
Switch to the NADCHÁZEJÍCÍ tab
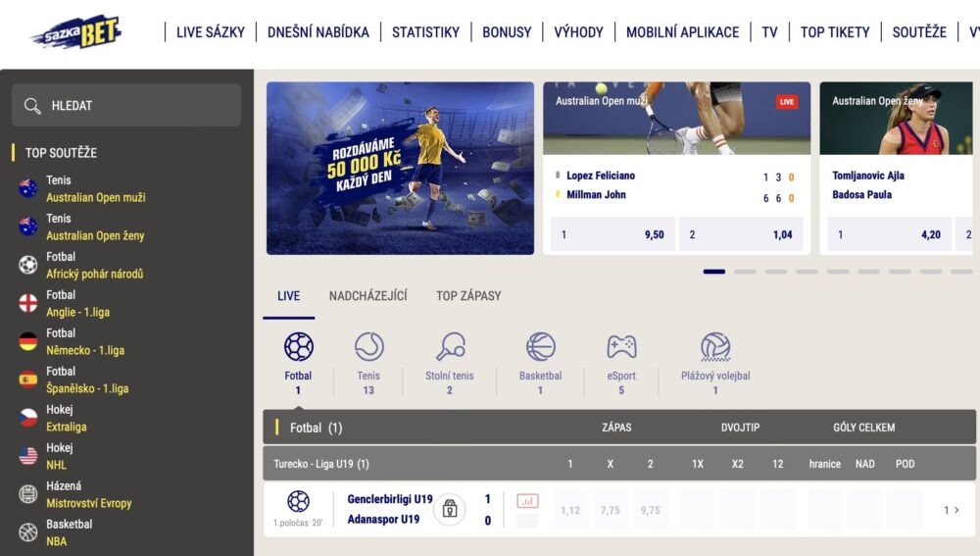point(368,296)
